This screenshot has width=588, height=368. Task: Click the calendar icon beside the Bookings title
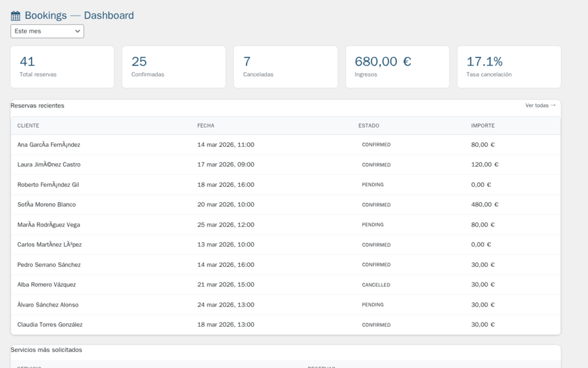pyautogui.click(x=15, y=15)
